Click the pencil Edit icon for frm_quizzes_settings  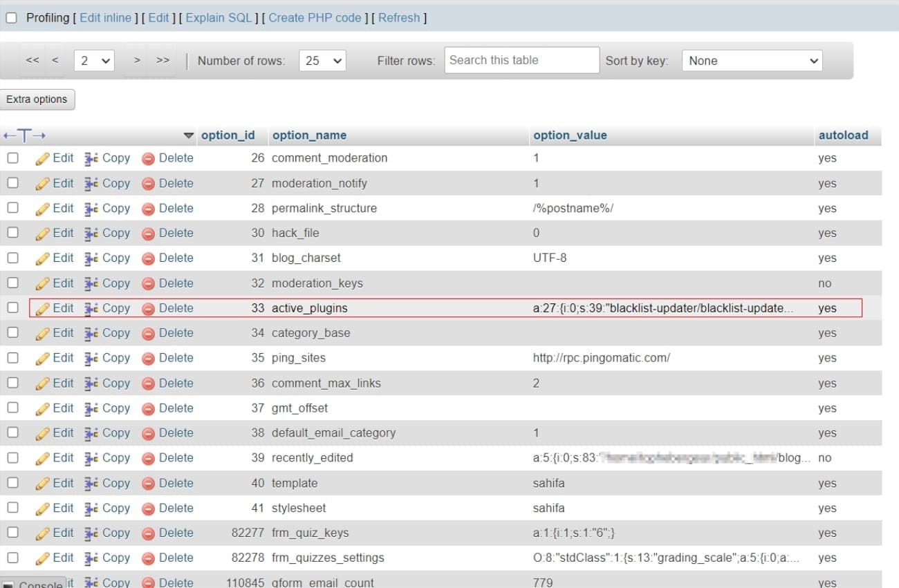click(x=43, y=558)
